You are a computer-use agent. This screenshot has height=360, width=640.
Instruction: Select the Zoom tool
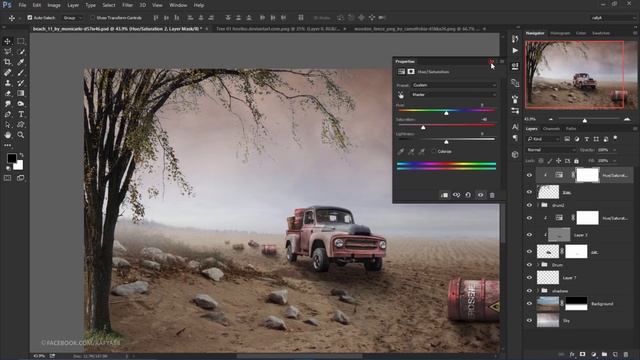[20, 135]
